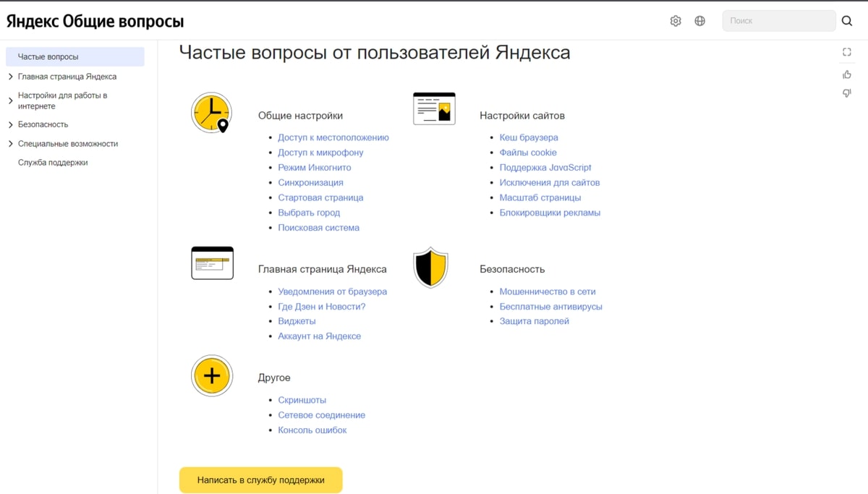Open Виджеты link
Screen dimensions: 868x494
click(x=297, y=321)
